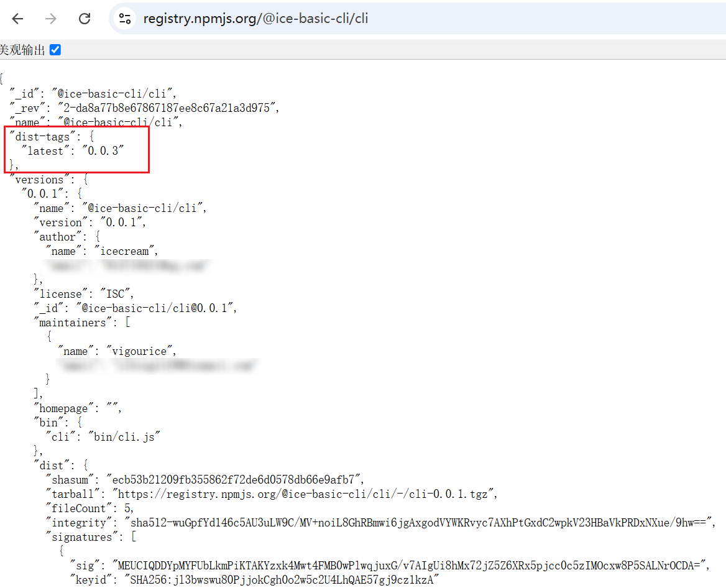
Task: Click the "0.0.1" version object key
Action: point(43,193)
